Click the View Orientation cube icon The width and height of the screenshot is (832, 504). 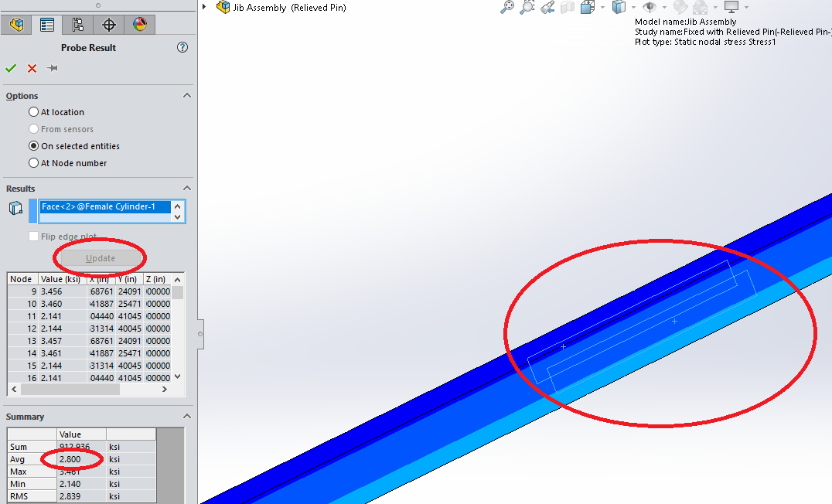[x=588, y=8]
